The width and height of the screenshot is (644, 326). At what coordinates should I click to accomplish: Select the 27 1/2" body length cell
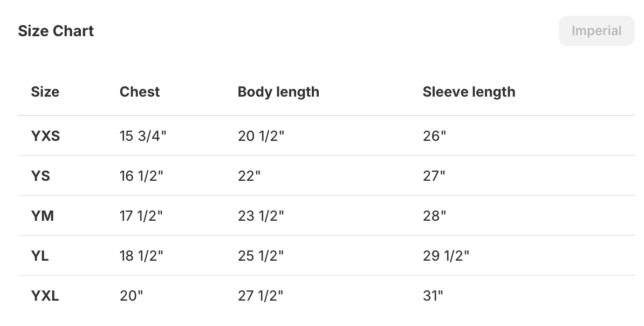(x=261, y=296)
